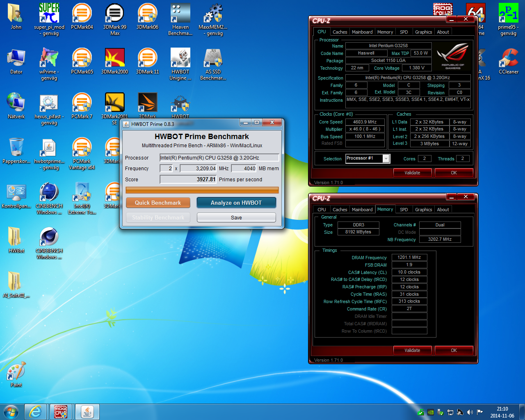Open volume speaker tray icon

pyautogui.click(x=470, y=412)
